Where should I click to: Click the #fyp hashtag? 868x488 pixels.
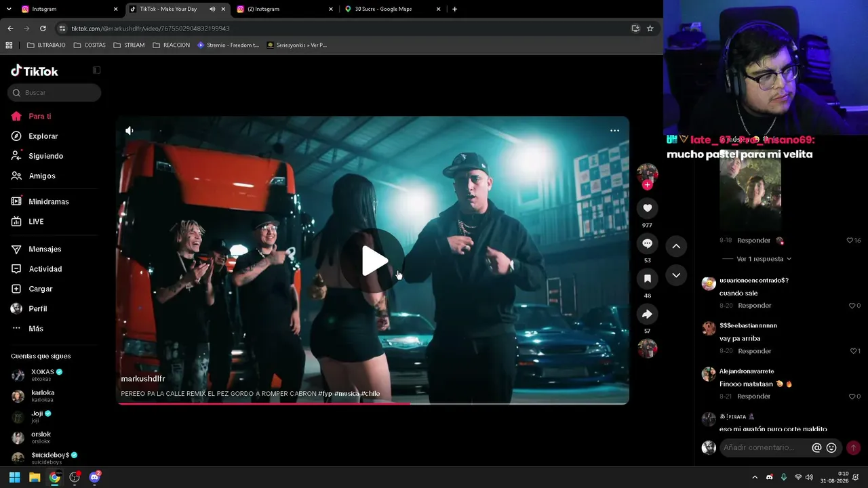325,394
